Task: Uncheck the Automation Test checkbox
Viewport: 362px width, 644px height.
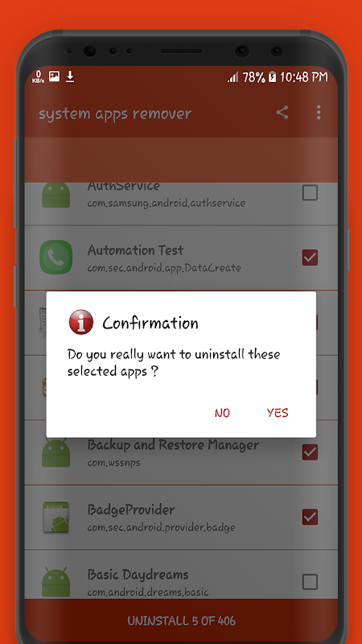Action: [310, 258]
